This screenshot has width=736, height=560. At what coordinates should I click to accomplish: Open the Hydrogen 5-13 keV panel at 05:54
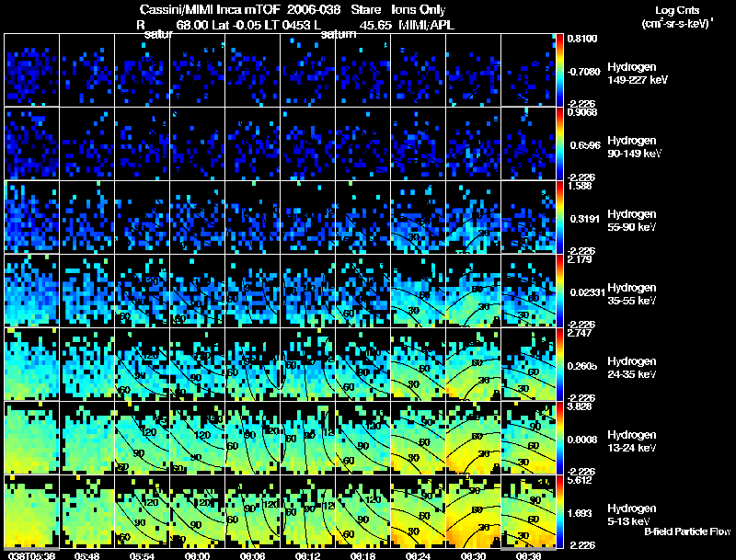pyautogui.click(x=142, y=511)
